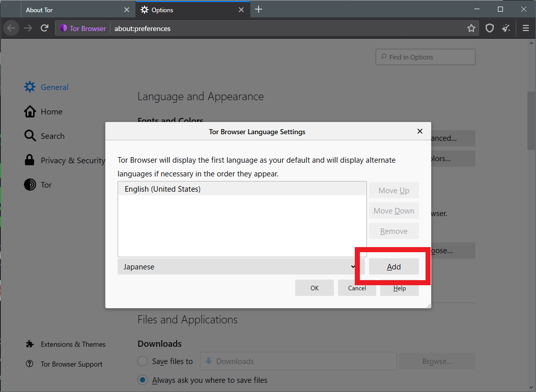Expand the Japanese language dropdown

(240, 267)
